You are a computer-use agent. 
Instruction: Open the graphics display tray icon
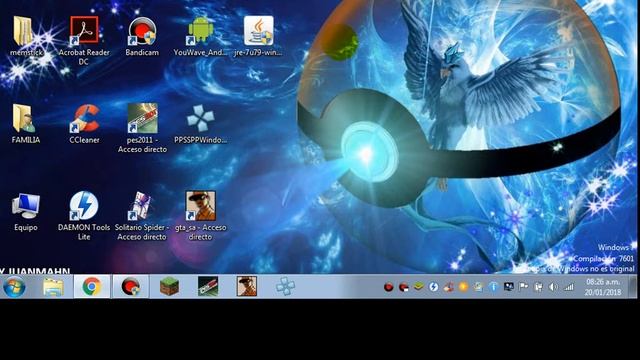point(509,287)
